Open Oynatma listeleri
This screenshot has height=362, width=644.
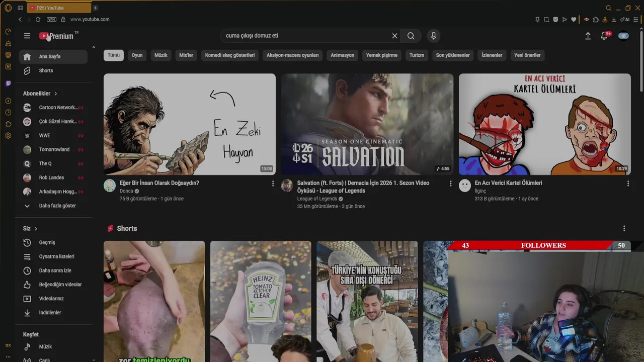[x=53, y=256]
